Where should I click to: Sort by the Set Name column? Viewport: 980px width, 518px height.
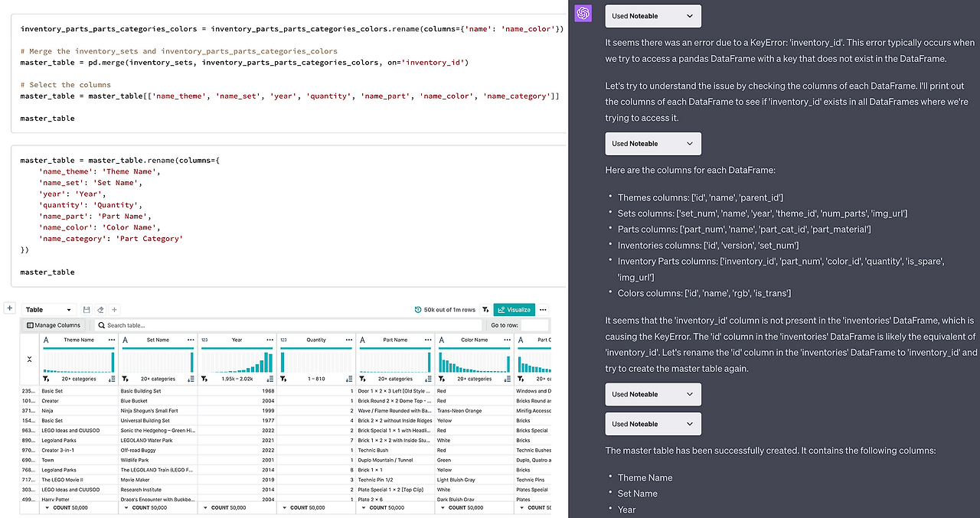click(x=191, y=379)
